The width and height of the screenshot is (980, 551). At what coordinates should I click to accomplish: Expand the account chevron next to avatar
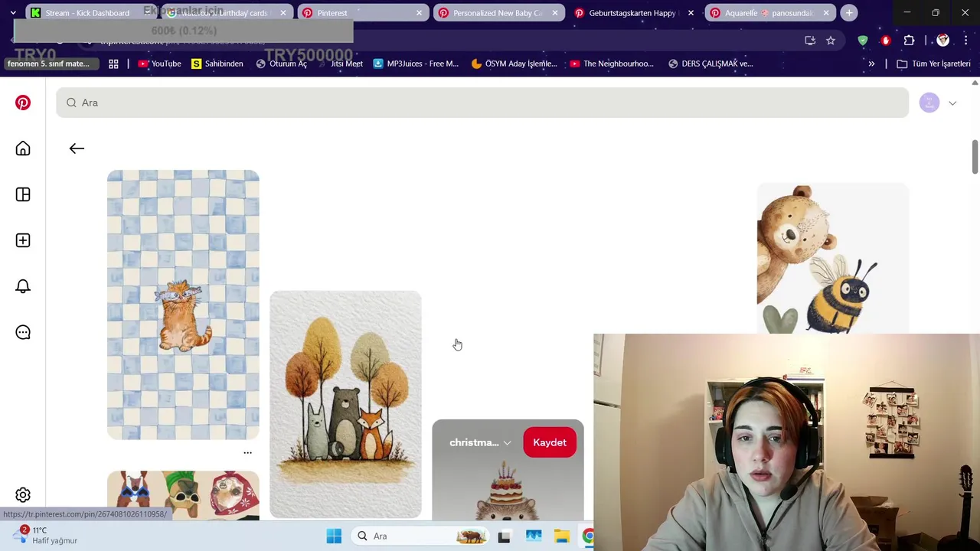(952, 103)
